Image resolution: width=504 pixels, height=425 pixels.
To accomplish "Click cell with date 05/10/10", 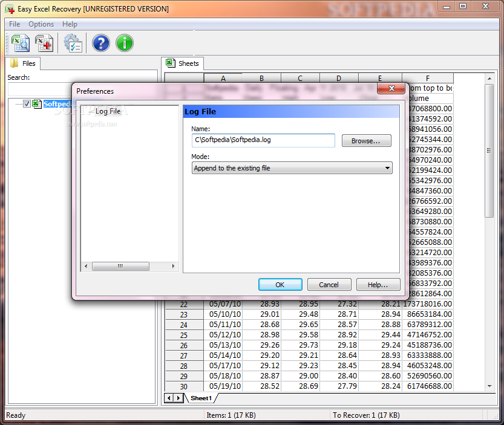I will (223, 314).
